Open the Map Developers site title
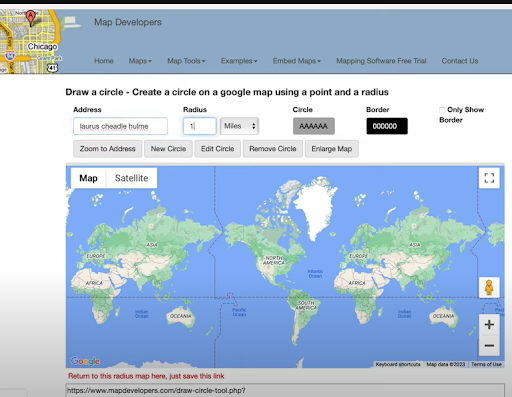 [128, 22]
